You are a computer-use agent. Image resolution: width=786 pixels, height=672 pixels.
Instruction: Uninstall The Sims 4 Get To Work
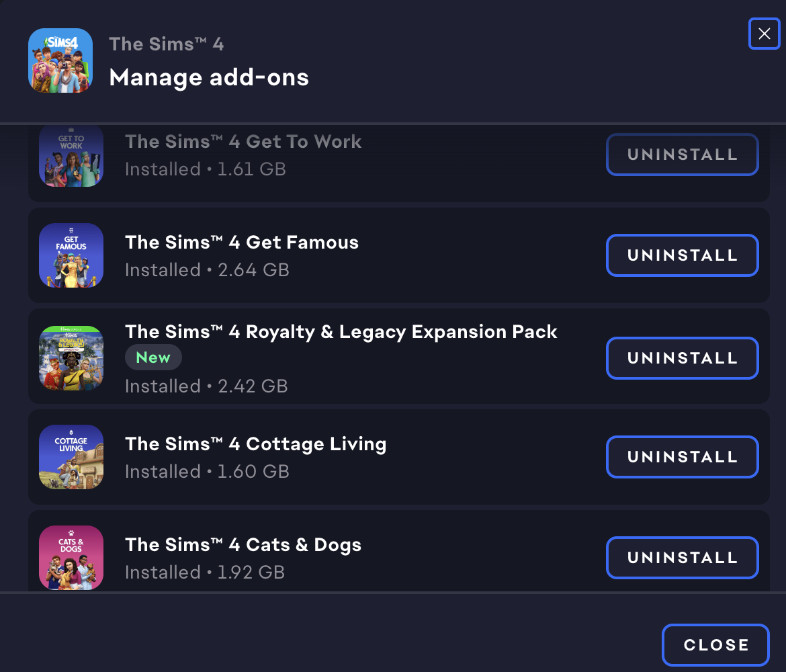pos(682,155)
